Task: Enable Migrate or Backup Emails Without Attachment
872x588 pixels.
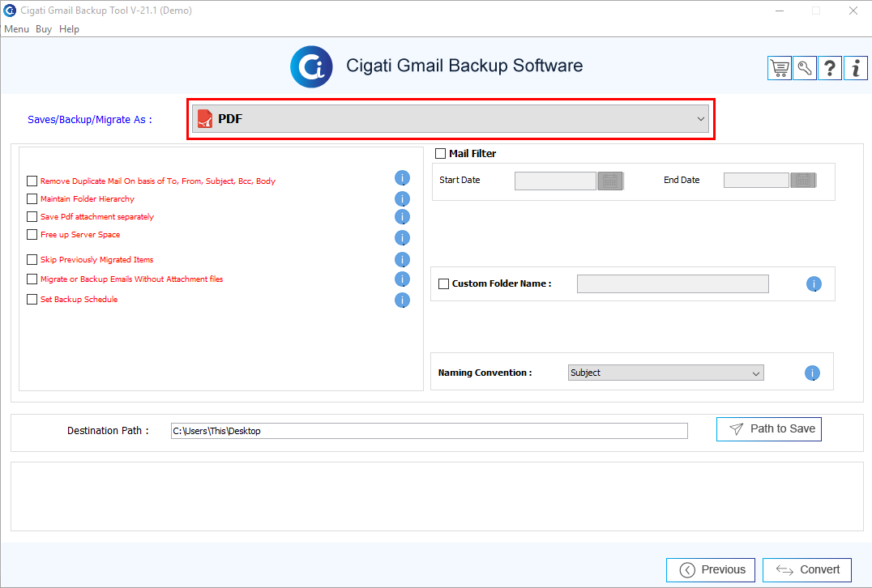Action: tap(32, 279)
